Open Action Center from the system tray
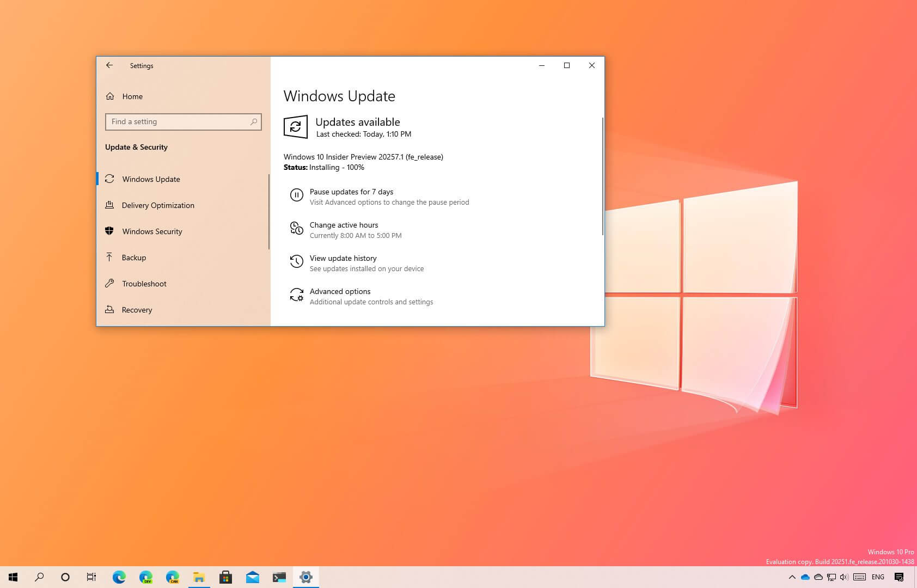 898,577
